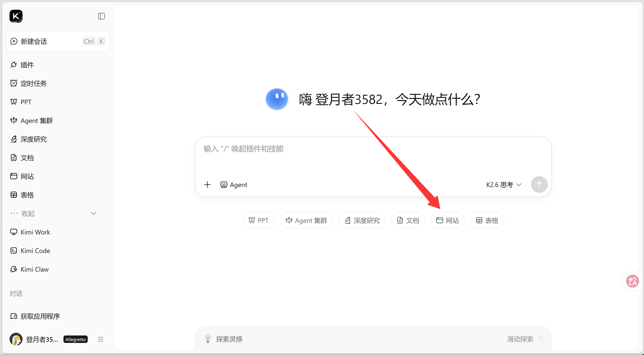Click the 表格 icon in sidebar
The image size is (644, 355).
(14, 195)
